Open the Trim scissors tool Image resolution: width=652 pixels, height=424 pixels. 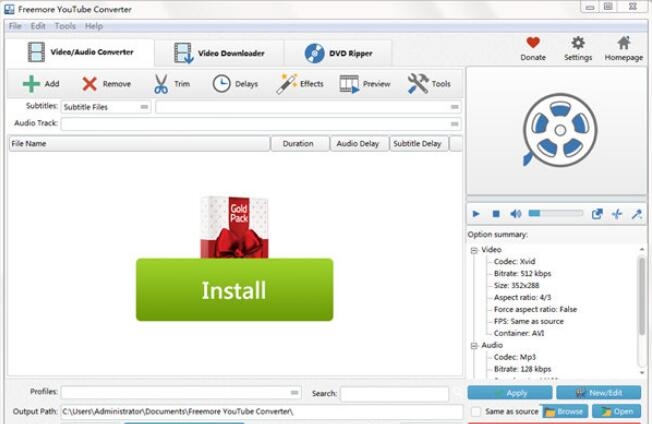click(x=161, y=84)
